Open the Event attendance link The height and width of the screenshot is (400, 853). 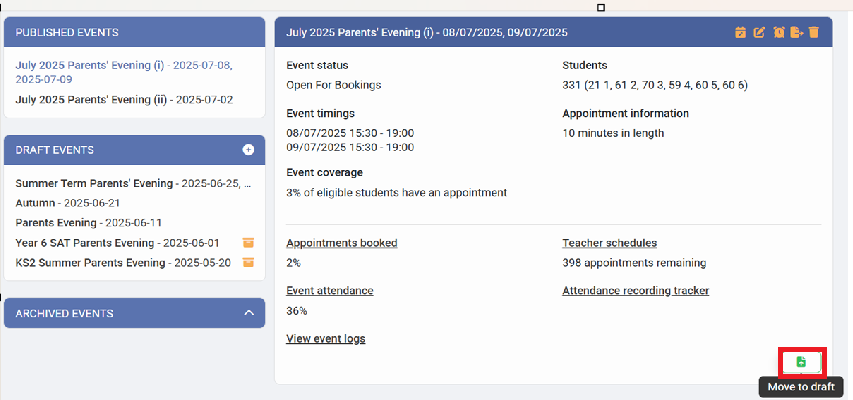329,291
